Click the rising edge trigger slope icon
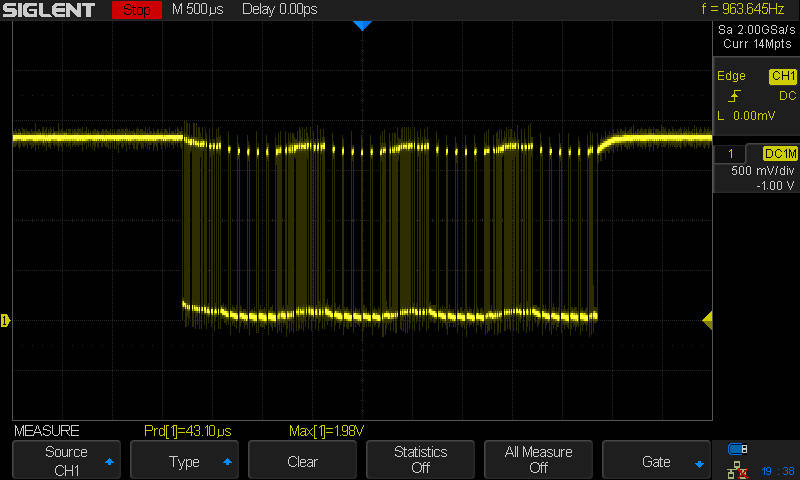Screen dimensions: 800x480 735,95
